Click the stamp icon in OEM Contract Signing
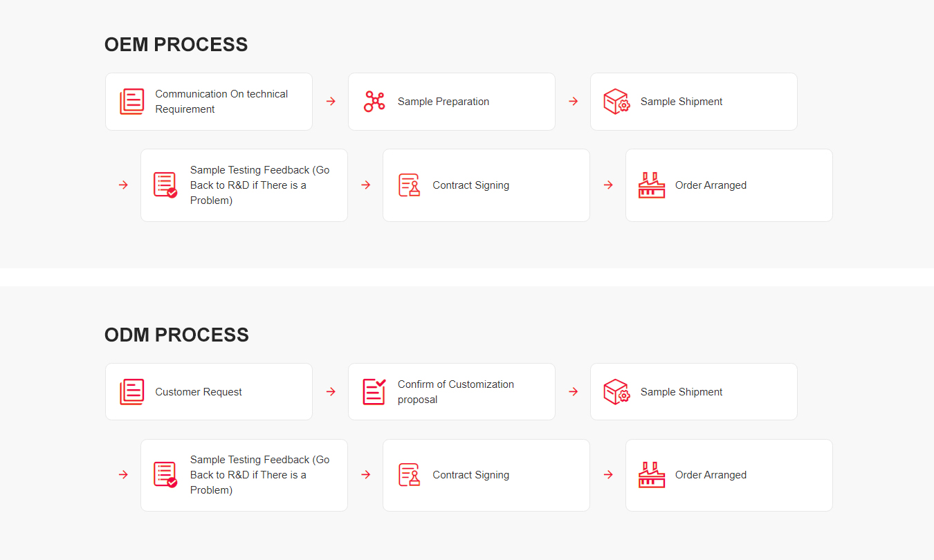 pyautogui.click(x=410, y=185)
